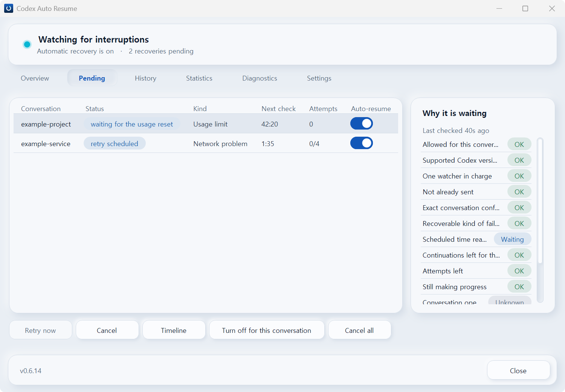Select the example-service conversation row
This screenshot has width=565, height=392.
tap(206, 143)
